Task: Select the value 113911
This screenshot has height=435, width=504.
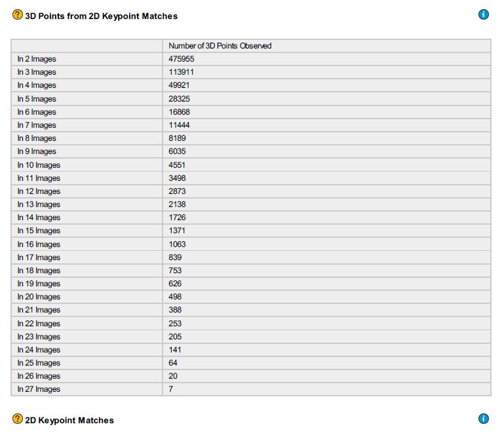Action: (181, 72)
